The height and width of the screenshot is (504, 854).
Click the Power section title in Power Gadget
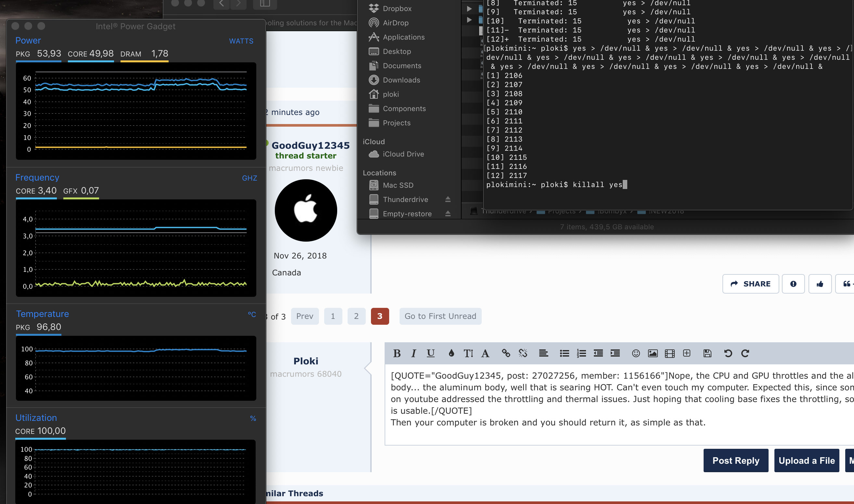28,40
